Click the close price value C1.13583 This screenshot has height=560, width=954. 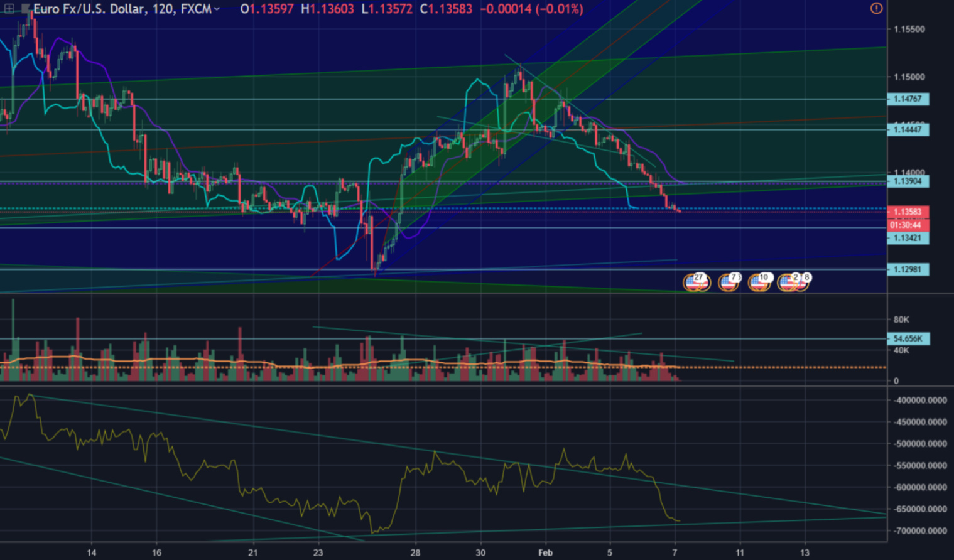pyautogui.click(x=446, y=9)
